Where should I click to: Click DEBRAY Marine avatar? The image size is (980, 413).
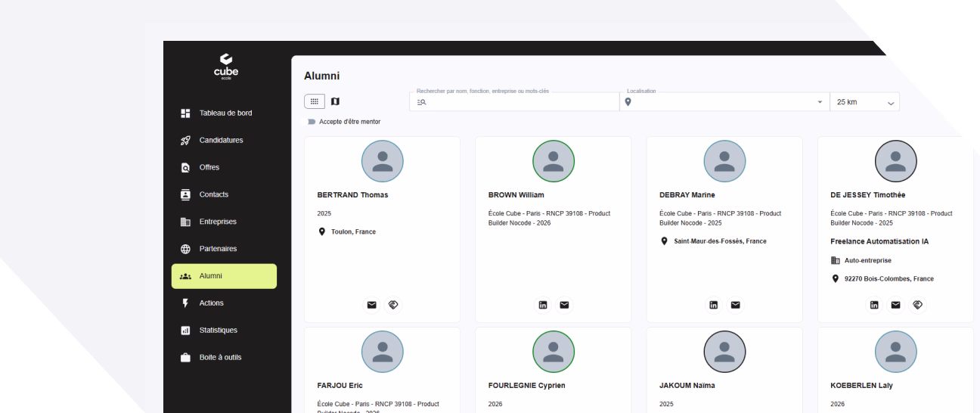tap(724, 161)
